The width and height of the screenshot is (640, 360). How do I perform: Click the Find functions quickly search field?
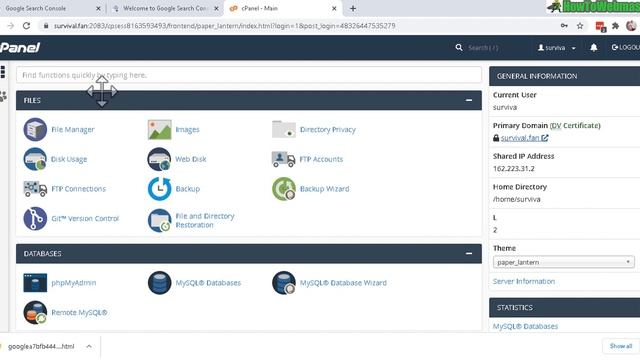(x=249, y=75)
